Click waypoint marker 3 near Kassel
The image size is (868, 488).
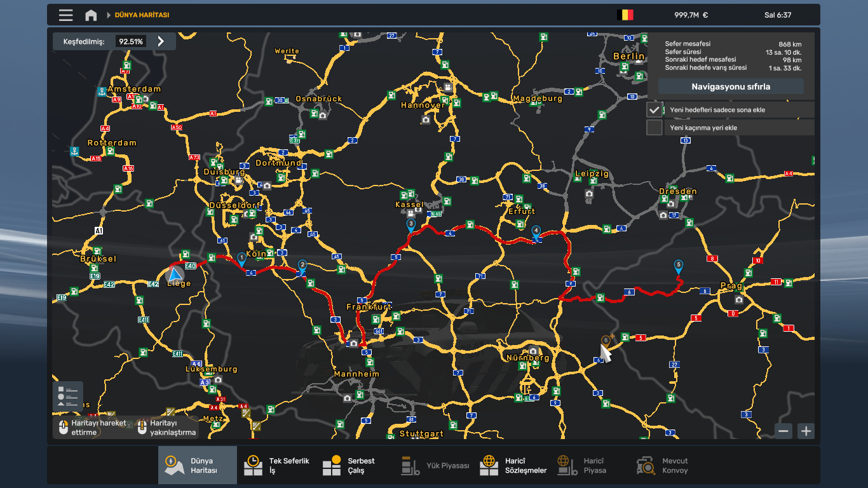411,225
